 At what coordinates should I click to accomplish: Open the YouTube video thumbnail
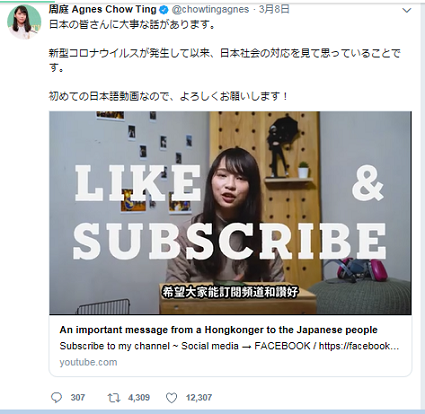[230, 213]
